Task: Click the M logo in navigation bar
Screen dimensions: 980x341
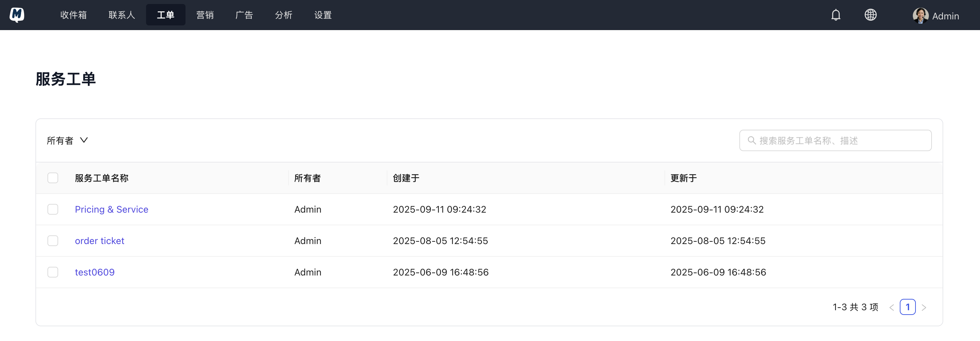Action: 16,14
